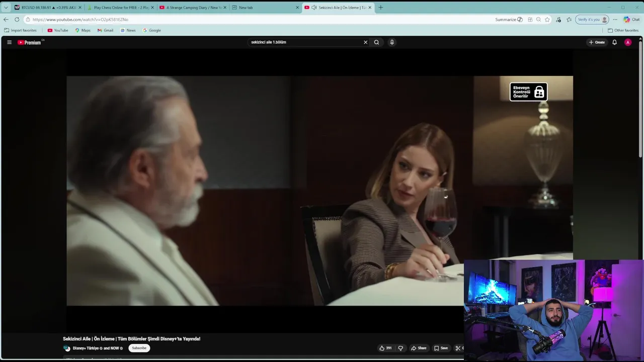Share the Sekizinci Aile video

pyautogui.click(x=419, y=348)
